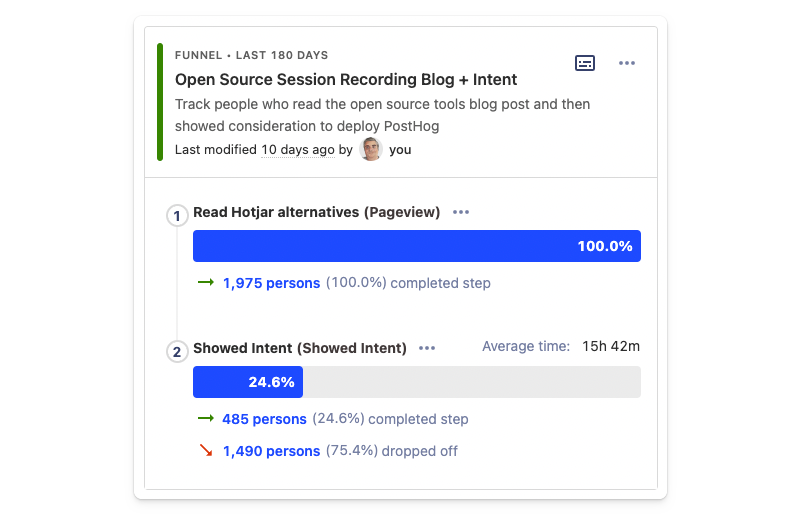Screen dimensions: 800x515
Task: Click the average time value '15h 42m'
Action: click(x=611, y=347)
